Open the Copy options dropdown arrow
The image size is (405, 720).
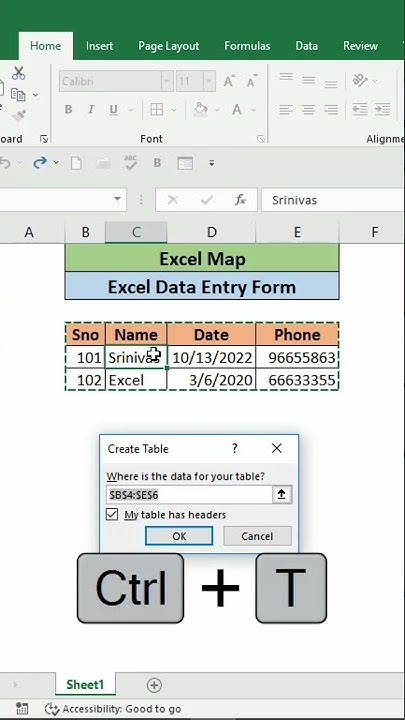(35, 95)
